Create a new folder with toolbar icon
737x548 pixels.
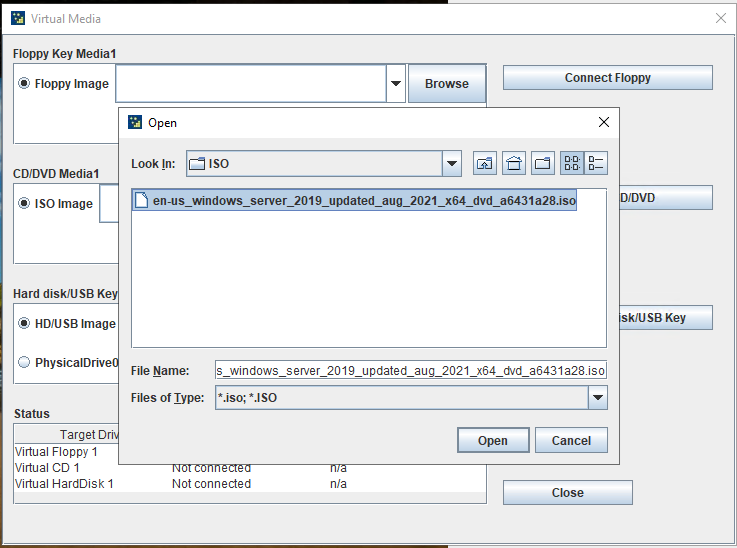(x=543, y=164)
